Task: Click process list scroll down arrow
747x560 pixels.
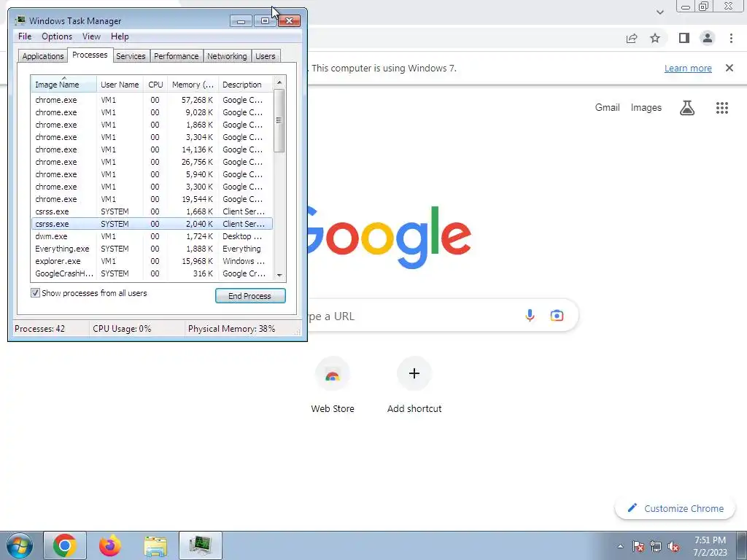Action: coord(279,275)
